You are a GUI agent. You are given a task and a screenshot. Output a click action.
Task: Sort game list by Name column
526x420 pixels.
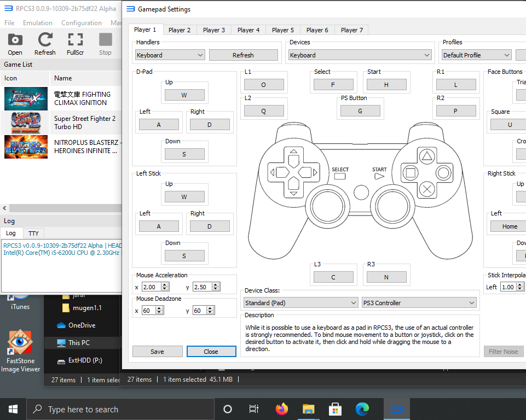pyautogui.click(x=85, y=78)
